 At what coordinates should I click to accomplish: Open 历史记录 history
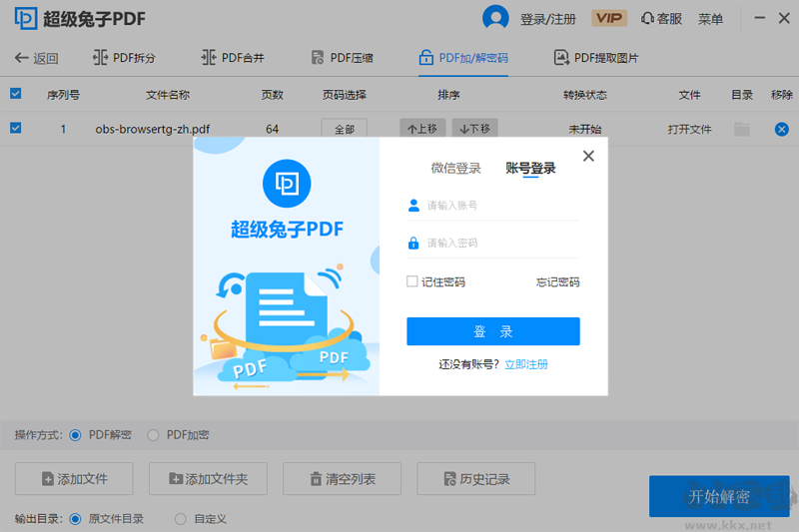coord(476,478)
